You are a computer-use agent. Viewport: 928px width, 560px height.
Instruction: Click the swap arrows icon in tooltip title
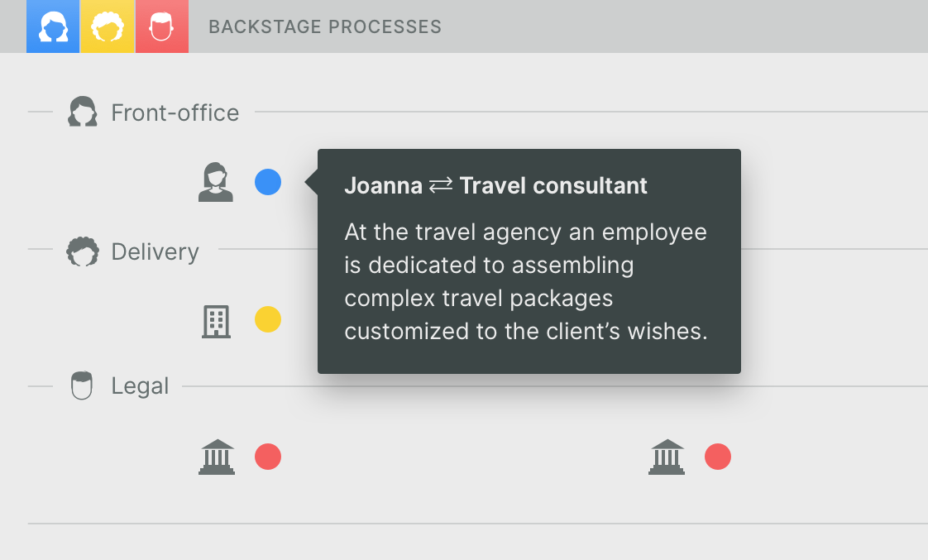click(x=441, y=185)
